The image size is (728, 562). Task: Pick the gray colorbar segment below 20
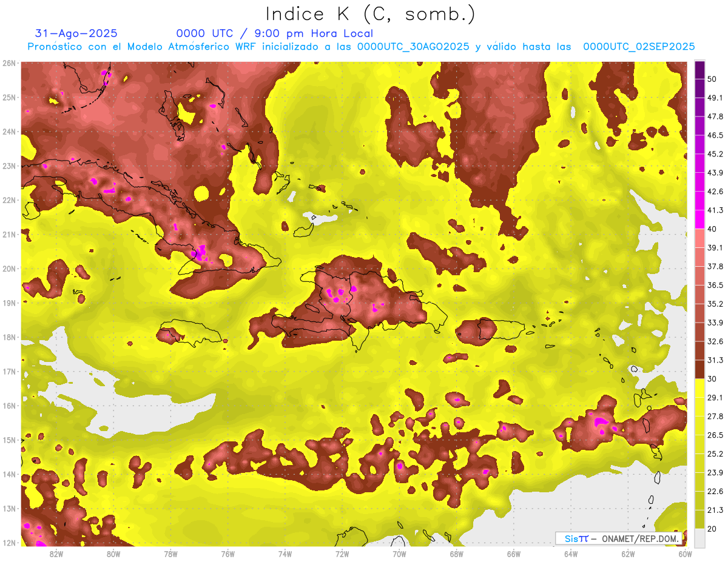point(700,537)
